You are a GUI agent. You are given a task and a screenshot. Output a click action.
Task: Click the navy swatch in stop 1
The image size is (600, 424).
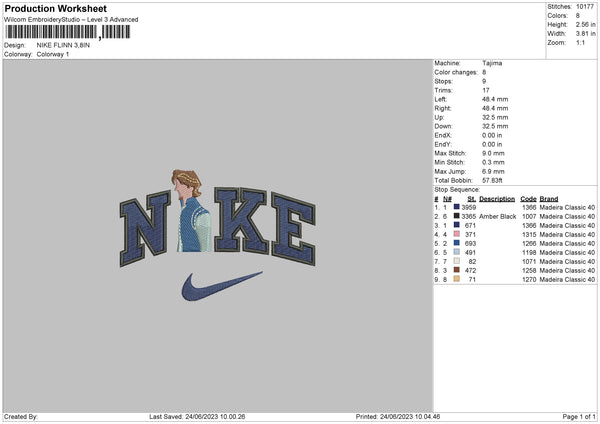click(456, 207)
